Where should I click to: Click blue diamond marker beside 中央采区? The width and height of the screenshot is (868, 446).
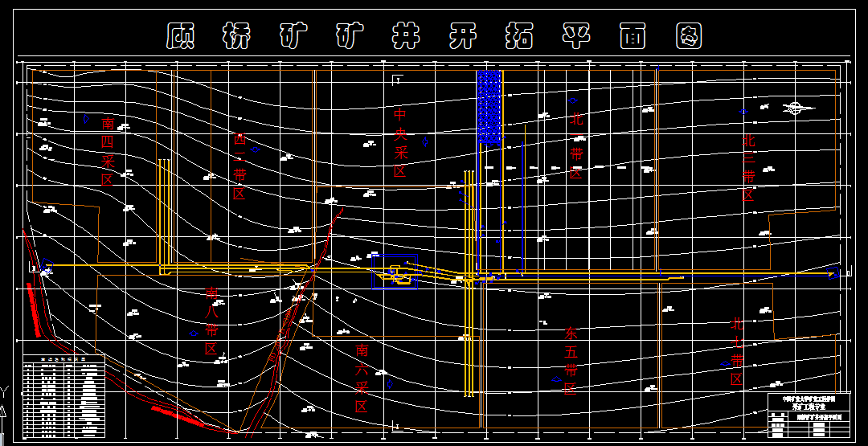pyautogui.click(x=424, y=141)
